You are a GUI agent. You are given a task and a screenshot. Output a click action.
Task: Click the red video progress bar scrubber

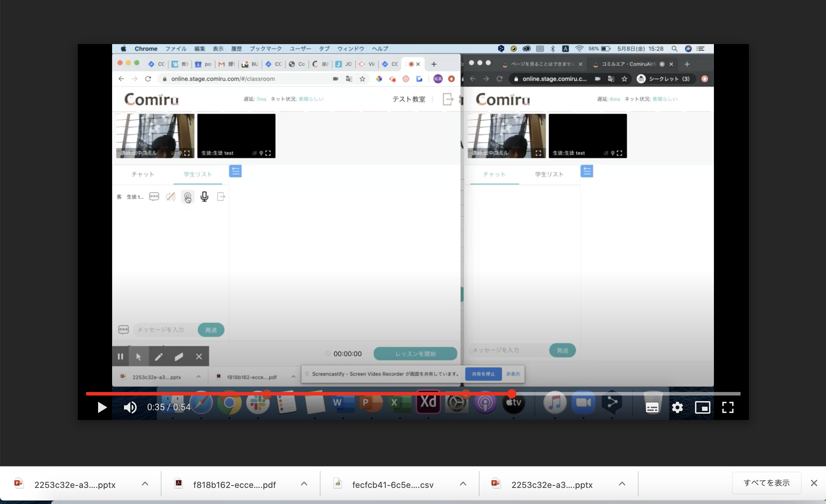[x=512, y=394]
